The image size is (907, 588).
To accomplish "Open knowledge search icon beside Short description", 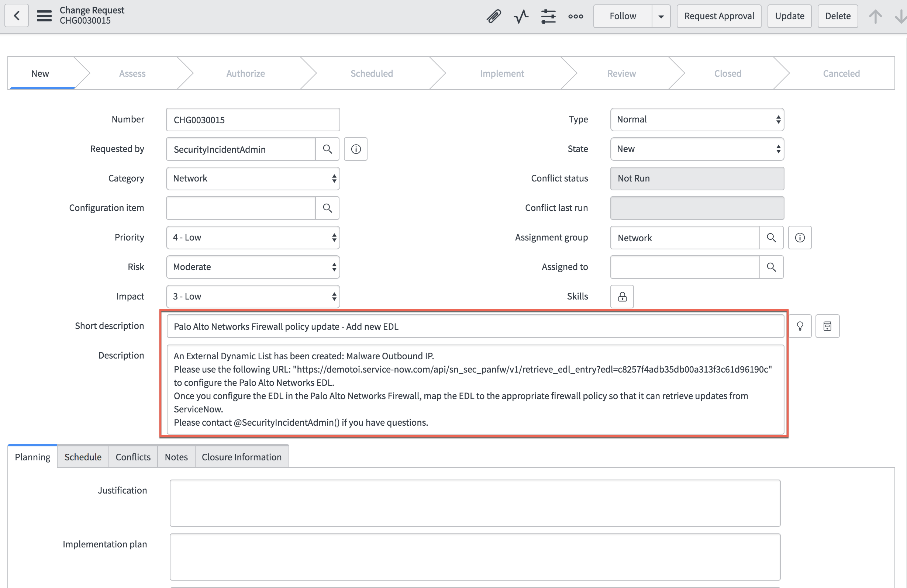I will coord(827,326).
